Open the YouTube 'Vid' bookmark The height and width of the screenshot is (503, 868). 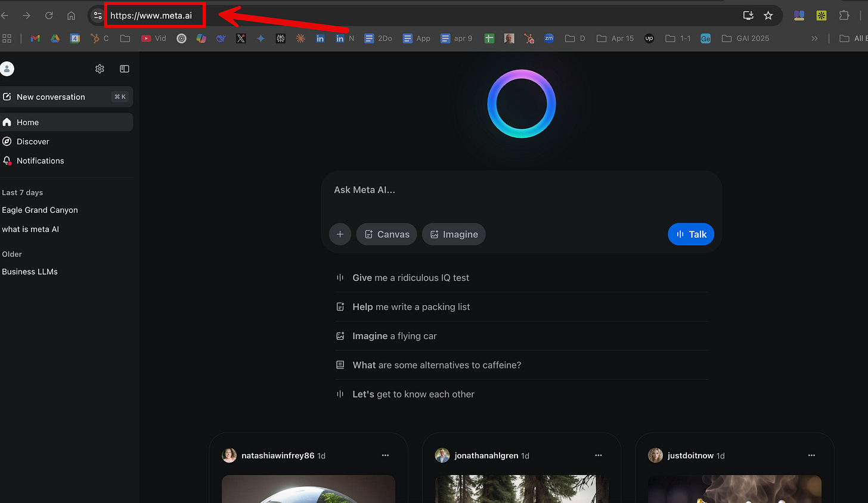[x=154, y=38]
